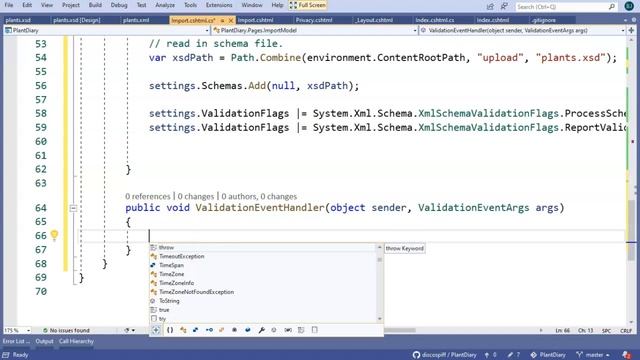640x360 pixels.
Task: Click the Search (Ctrl+Q) box
Action: 566,7
